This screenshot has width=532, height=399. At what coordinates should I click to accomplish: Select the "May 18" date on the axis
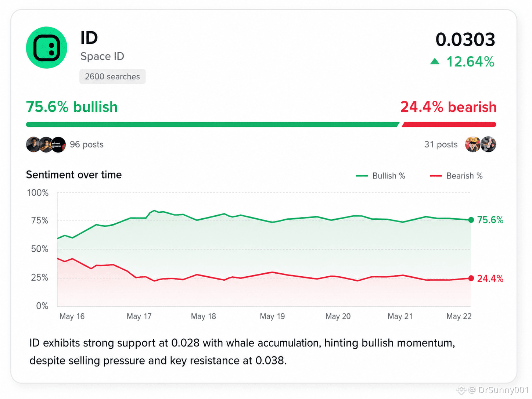click(x=204, y=316)
